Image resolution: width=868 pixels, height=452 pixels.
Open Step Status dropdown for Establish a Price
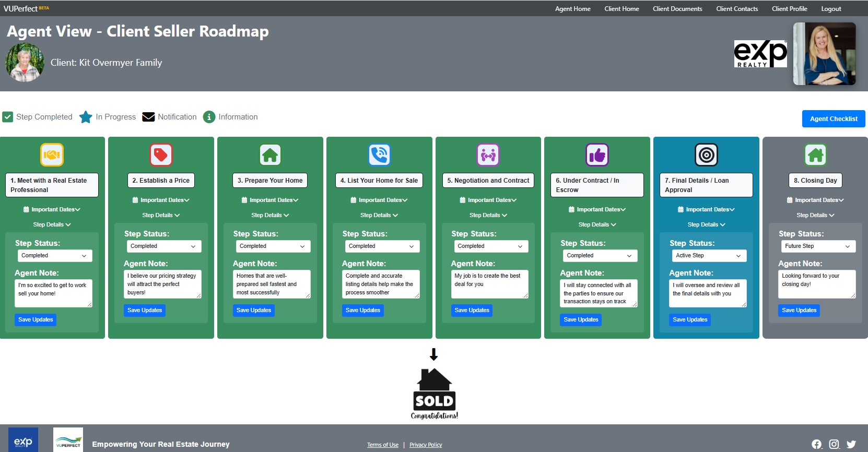[x=164, y=246]
